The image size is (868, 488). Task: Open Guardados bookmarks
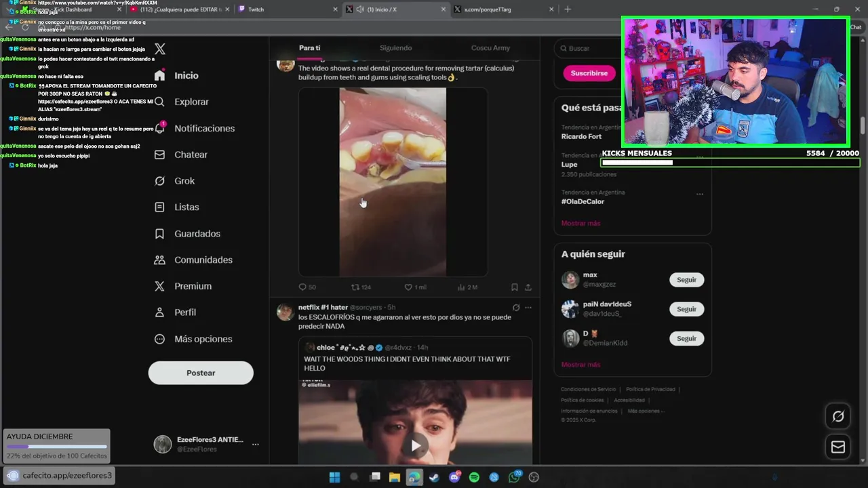tap(187, 233)
